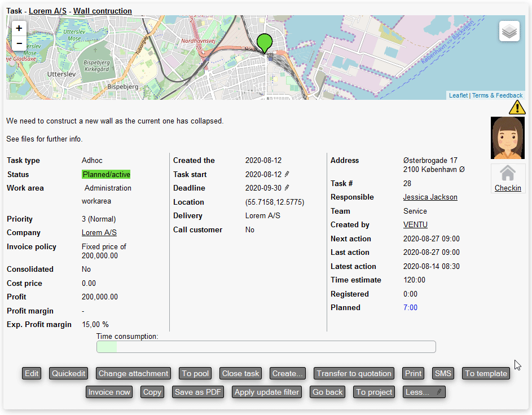
Task: Click the Time consumption progress bar
Action: [266, 347]
